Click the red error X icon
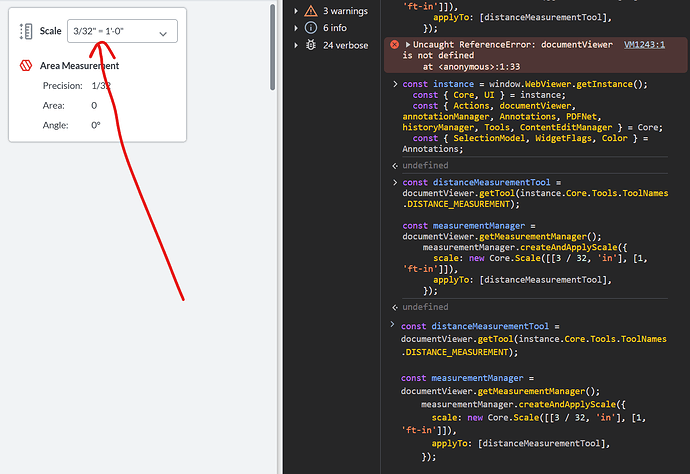 (394, 45)
